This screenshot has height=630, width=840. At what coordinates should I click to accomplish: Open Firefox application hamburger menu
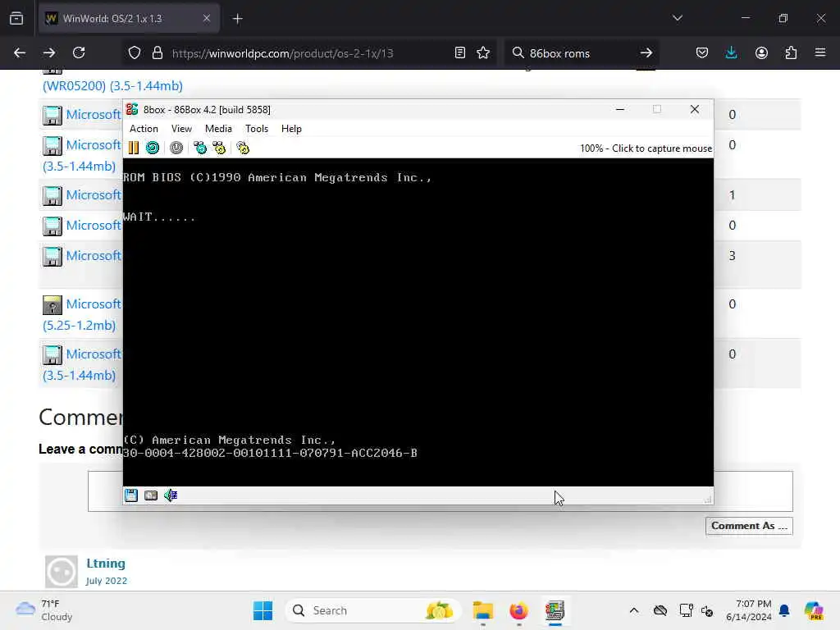coord(820,53)
